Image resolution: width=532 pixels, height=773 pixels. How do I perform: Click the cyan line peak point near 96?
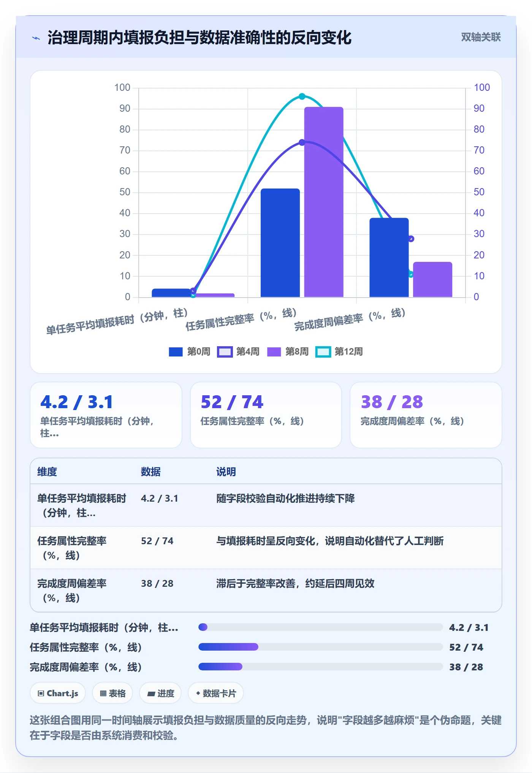[x=302, y=97]
